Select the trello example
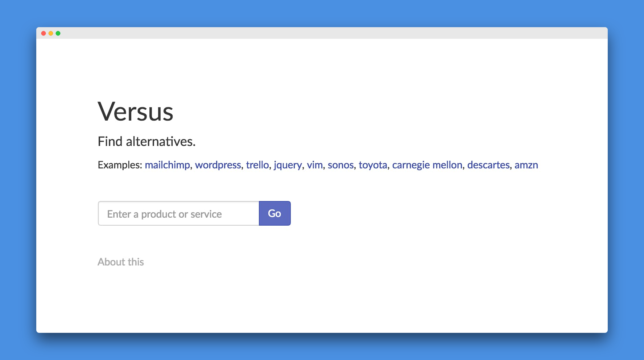This screenshot has height=360, width=644. pos(257,165)
